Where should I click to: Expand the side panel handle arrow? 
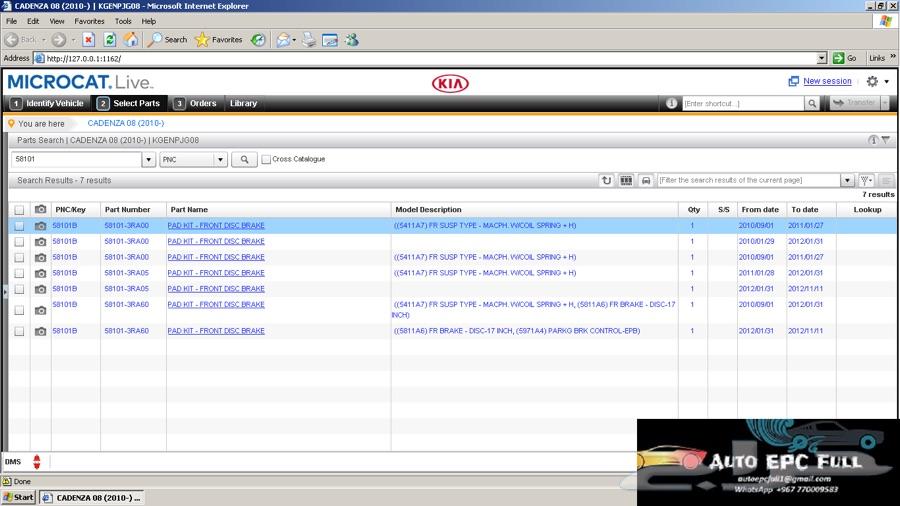pos(5,293)
